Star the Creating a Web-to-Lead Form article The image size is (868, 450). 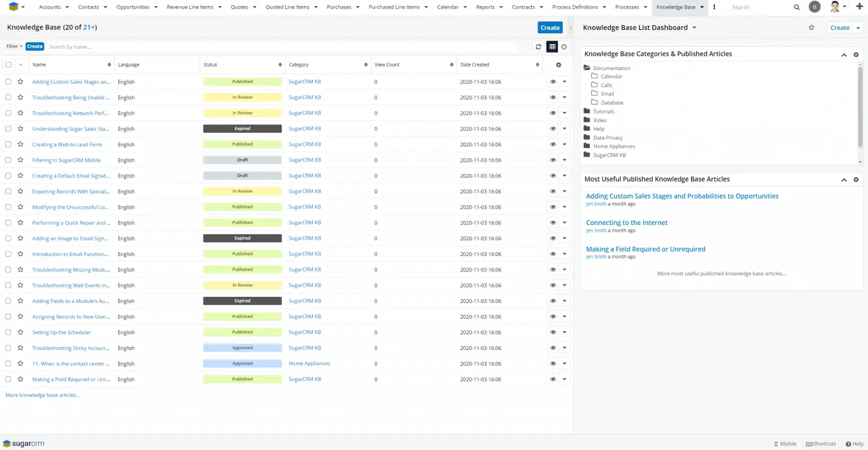(x=20, y=144)
